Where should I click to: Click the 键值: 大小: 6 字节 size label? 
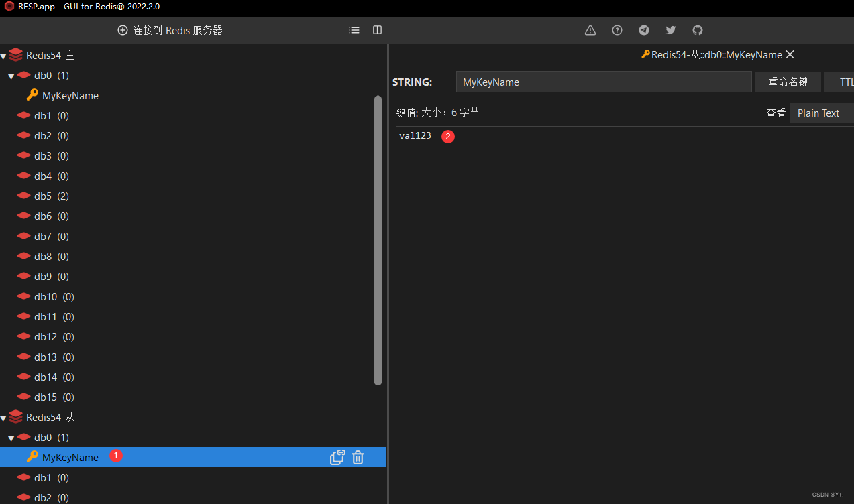pyautogui.click(x=438, y=113)
